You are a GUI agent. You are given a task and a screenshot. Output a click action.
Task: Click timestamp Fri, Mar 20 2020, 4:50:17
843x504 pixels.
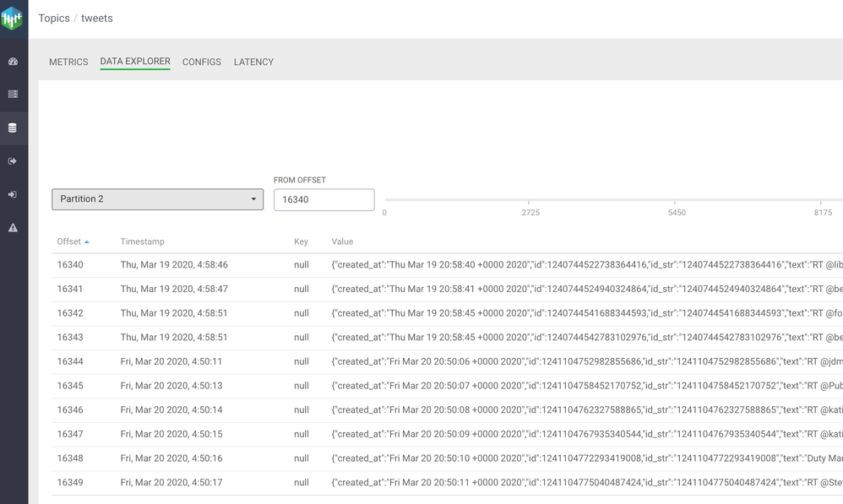[171, 483]
